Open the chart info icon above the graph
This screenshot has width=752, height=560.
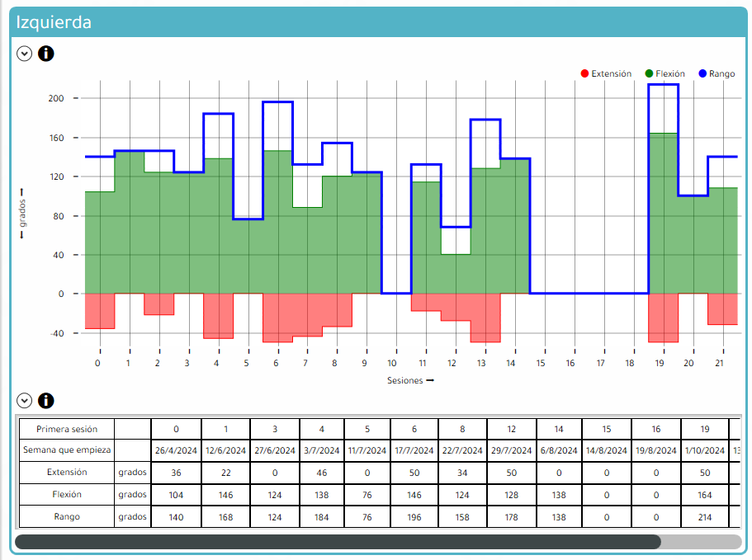click(x=46, y=53)
